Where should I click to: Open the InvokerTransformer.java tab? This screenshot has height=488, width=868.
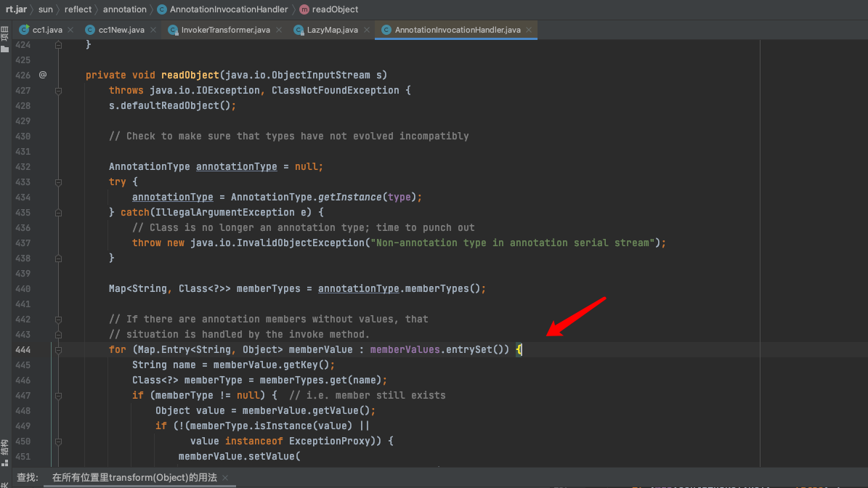tap(225, 30)
